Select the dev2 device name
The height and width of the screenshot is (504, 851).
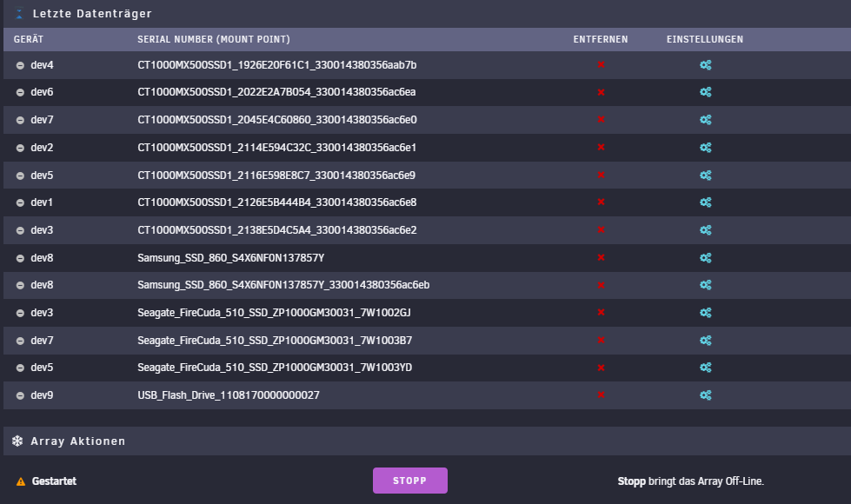(x=42, y=148)
